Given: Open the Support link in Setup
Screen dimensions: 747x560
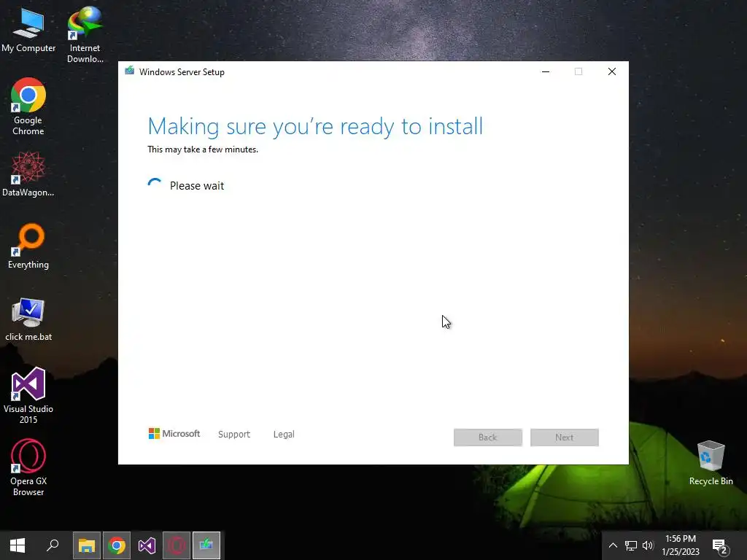Looking at the screenshot, I should click(x=234, y=435).
